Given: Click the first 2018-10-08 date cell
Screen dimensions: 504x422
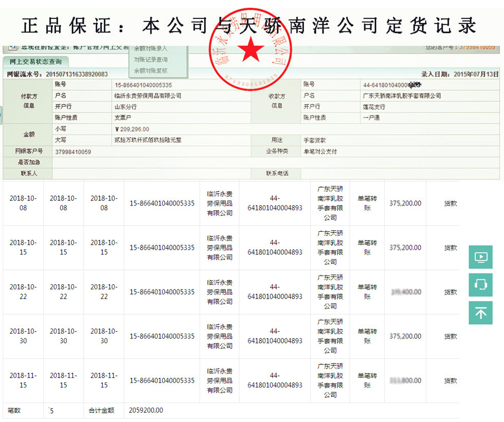Looking at the screenshot, I should [x=23, y=203].
